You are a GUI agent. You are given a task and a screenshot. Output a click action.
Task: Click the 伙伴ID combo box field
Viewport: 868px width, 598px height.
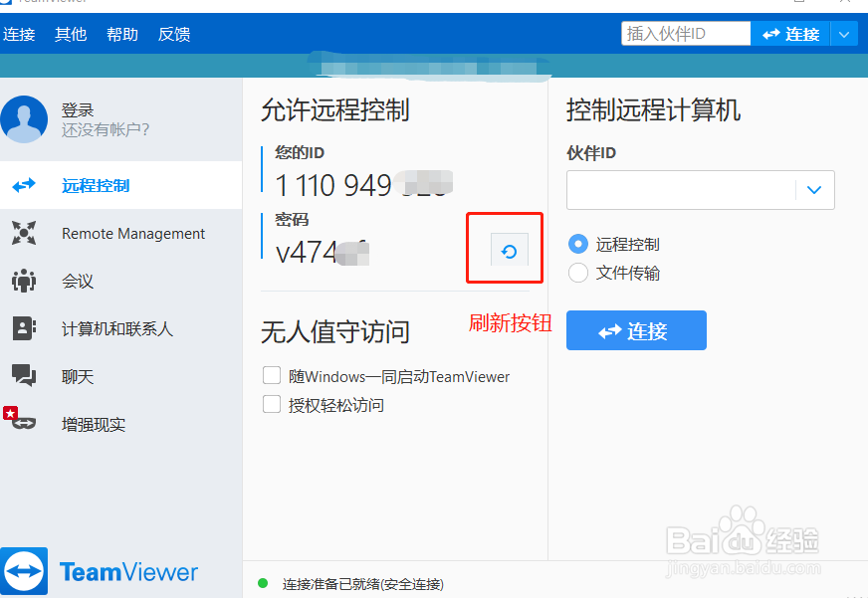click(700, 190)
